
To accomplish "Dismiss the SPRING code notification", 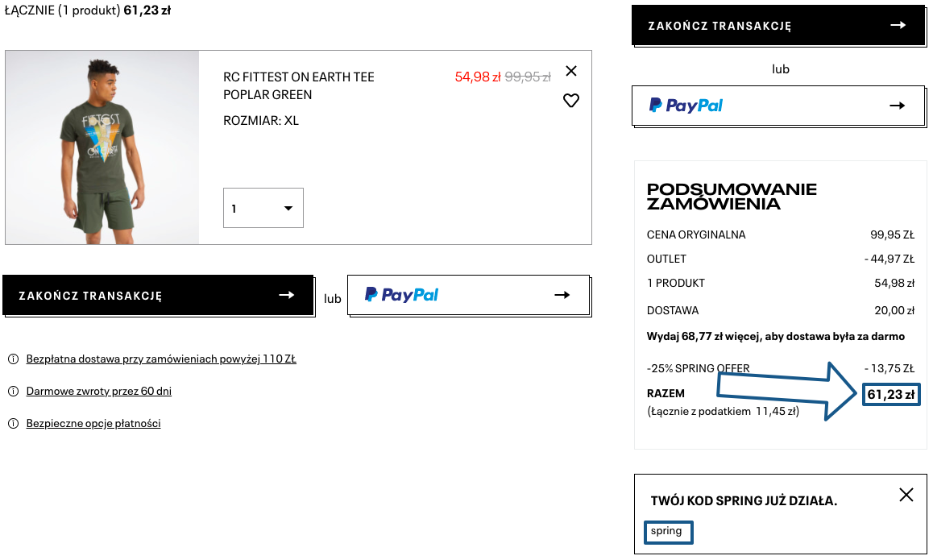I will coord(906,495).
